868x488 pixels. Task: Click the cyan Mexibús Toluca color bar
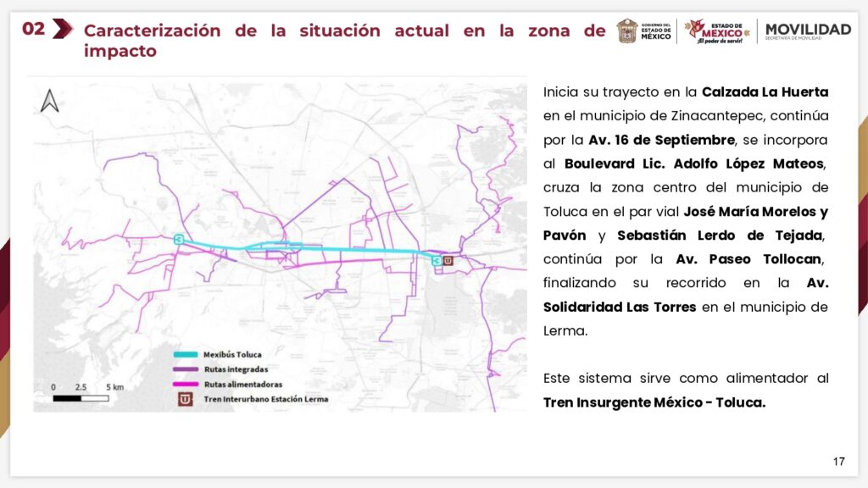click(186, 355)
